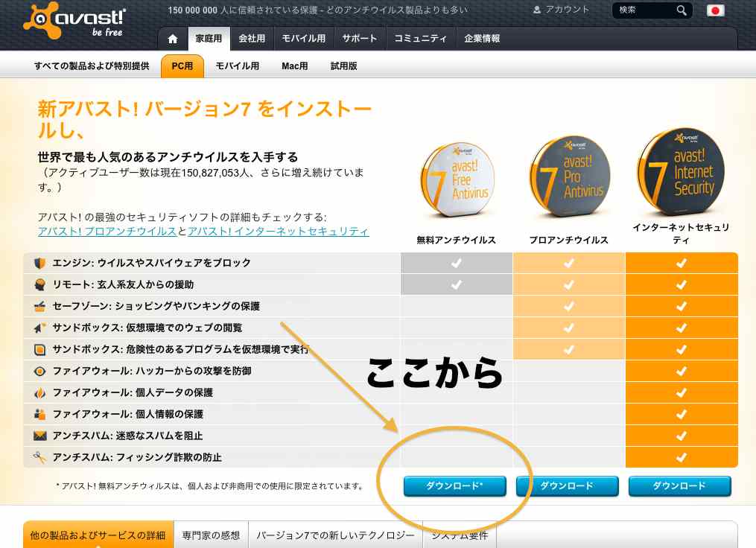Switch to 他の製品およびサービスの詳細 tab
This screenshot has height=548, width=756.
click(98, 535)
